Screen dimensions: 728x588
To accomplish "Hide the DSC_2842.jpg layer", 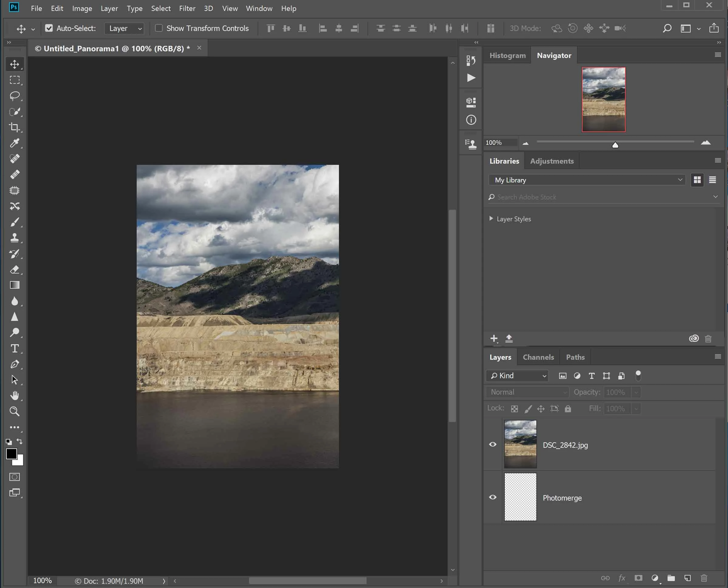I will click(493, 444).
